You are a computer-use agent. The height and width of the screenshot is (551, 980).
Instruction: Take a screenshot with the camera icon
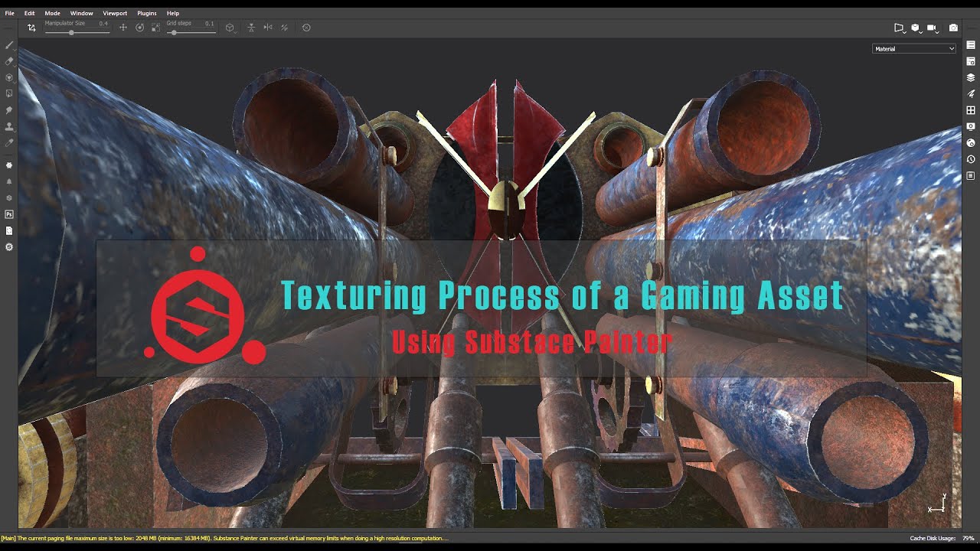click(953, 28)
